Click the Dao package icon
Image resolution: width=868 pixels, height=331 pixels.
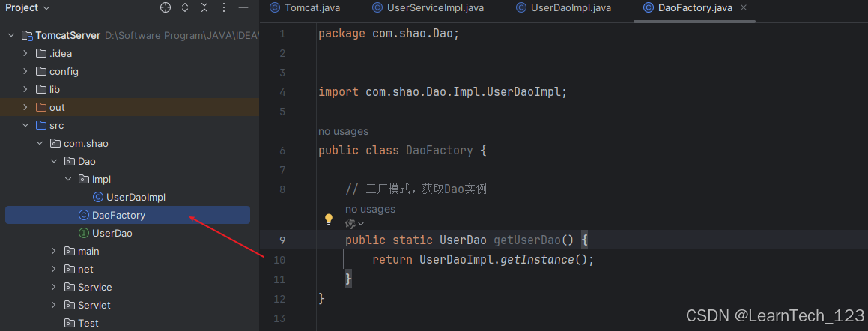pos(70,161)
